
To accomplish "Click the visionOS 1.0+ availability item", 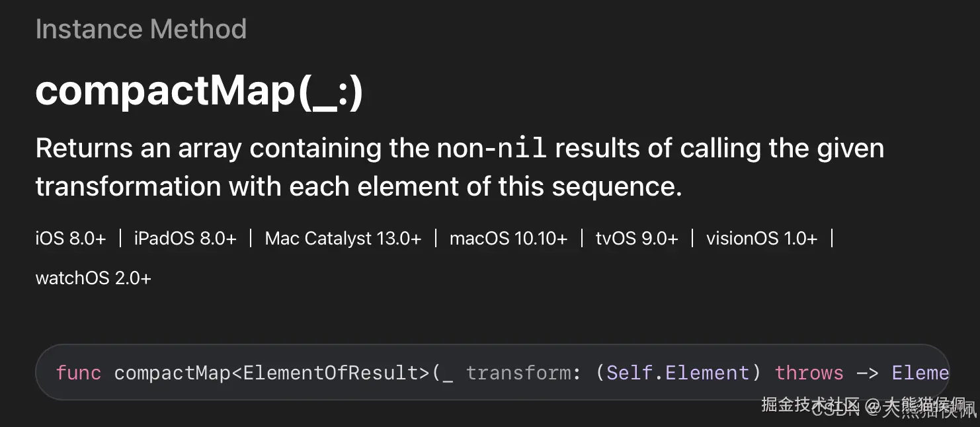I will click(x=762, y=239).
